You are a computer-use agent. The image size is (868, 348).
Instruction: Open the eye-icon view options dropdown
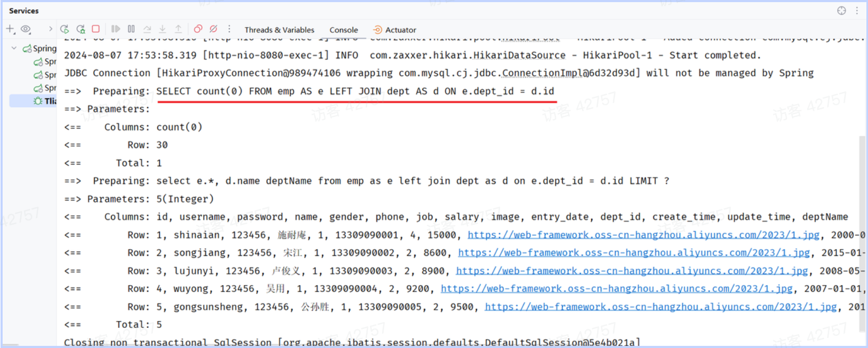click(x=26, y=29)
